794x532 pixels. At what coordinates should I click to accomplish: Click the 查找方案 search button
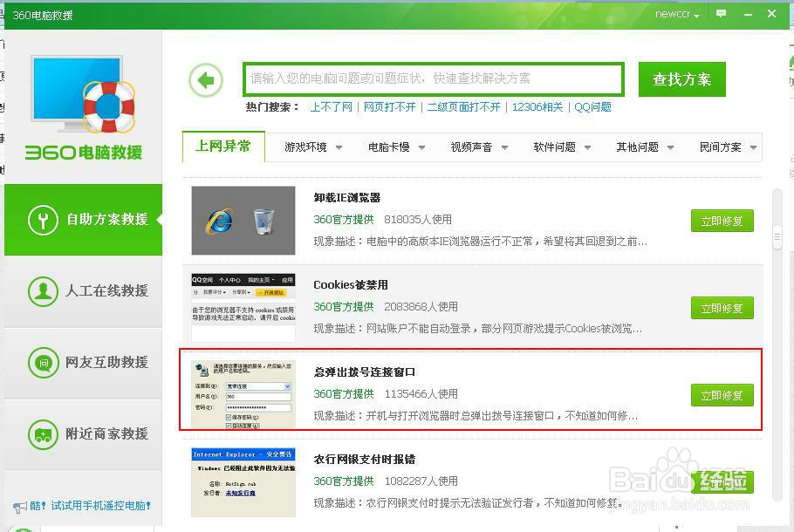point(682,79)
